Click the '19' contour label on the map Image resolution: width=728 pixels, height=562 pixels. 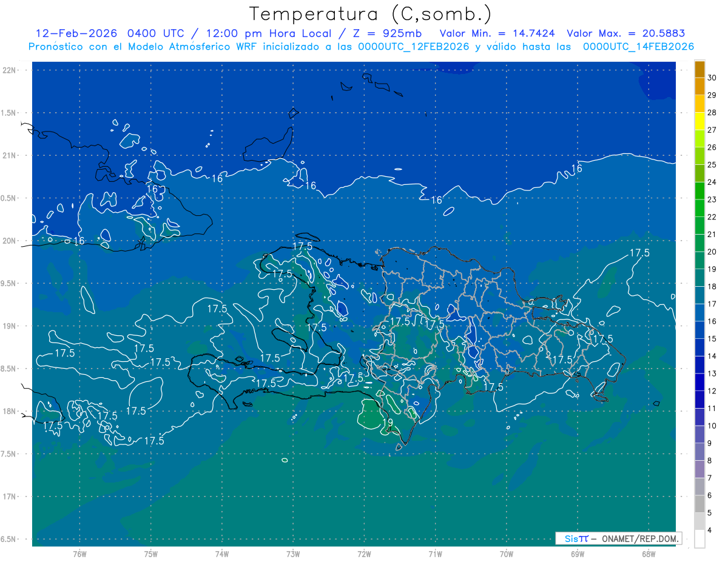click(388, 423)
